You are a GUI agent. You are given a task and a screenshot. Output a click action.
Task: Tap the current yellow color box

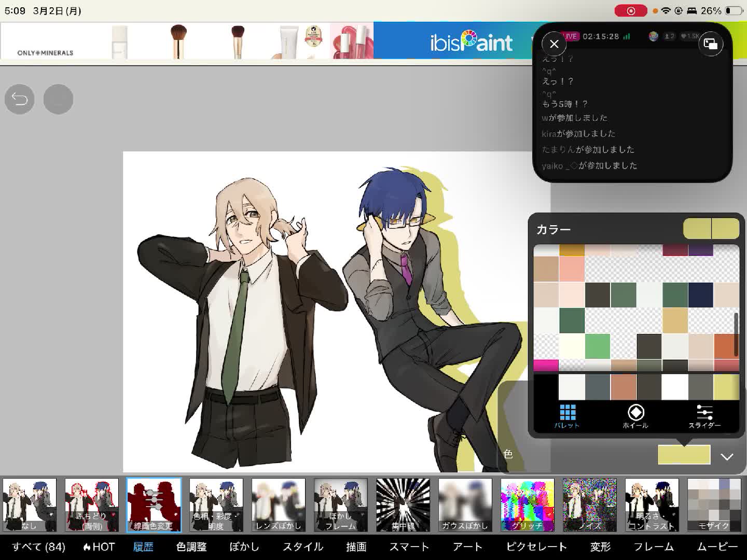684,455
